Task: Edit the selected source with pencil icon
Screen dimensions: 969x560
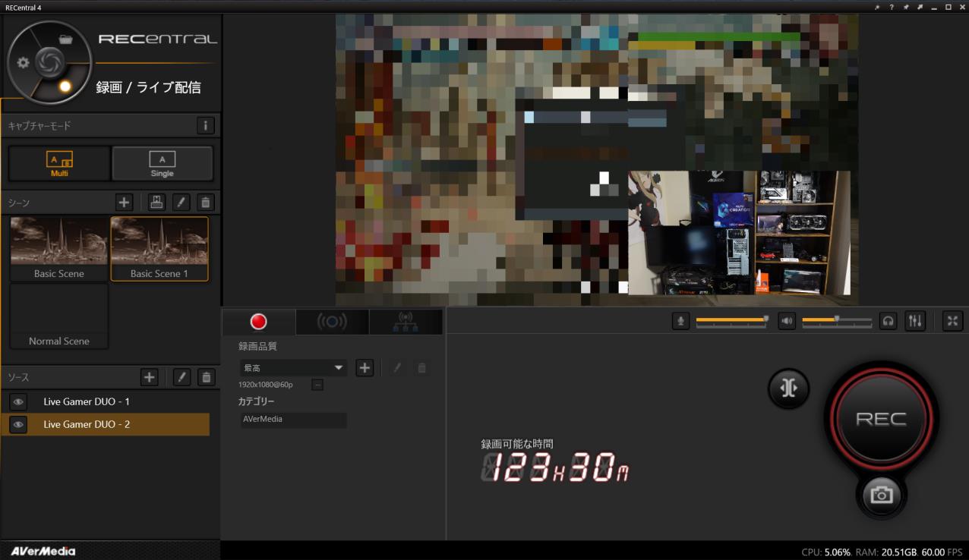Action: 181,377
